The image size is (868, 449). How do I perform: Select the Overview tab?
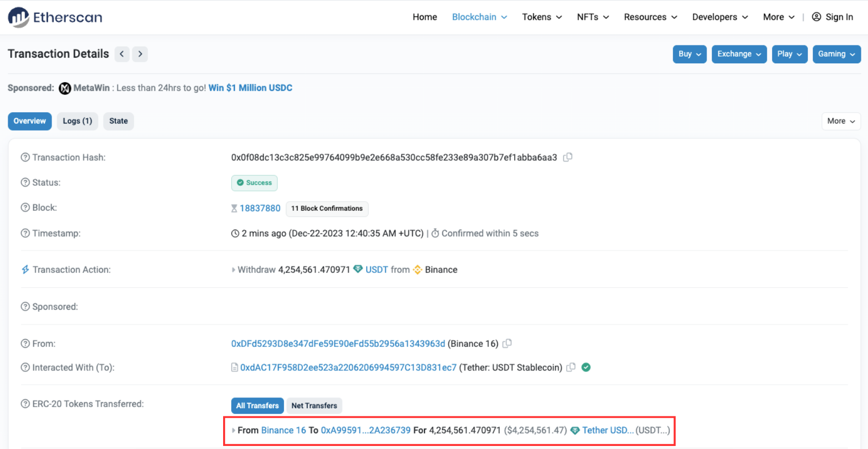30,121
